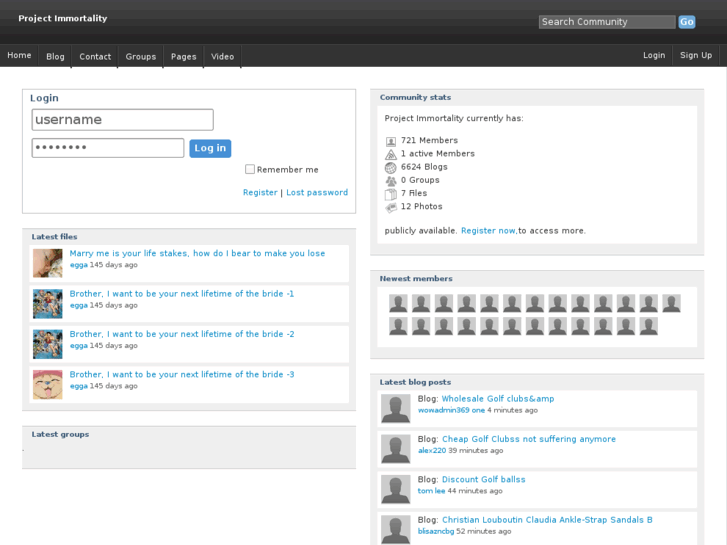
Task: Click the Blogs icon in Community stats
Action: [x=391, y=168]
